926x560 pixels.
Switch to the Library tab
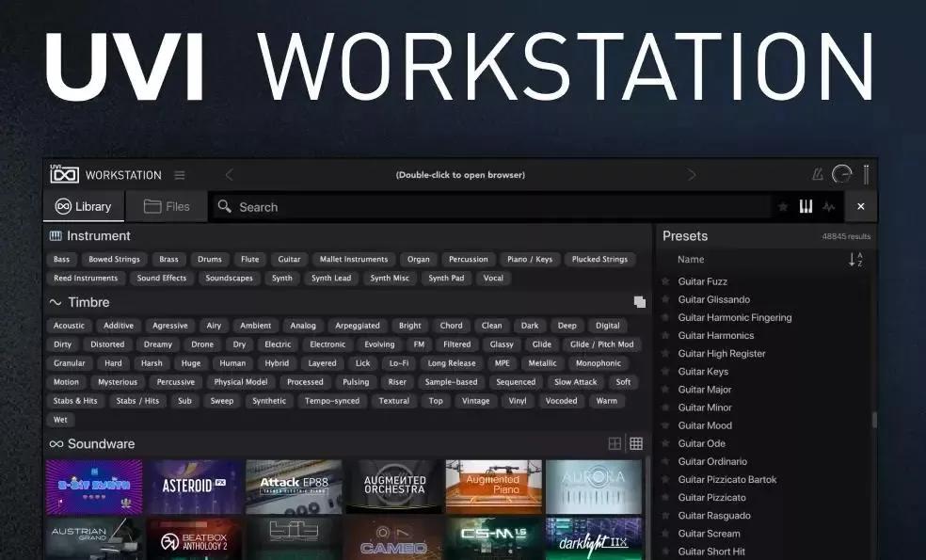pyautogui.click(x=83, y=206)
